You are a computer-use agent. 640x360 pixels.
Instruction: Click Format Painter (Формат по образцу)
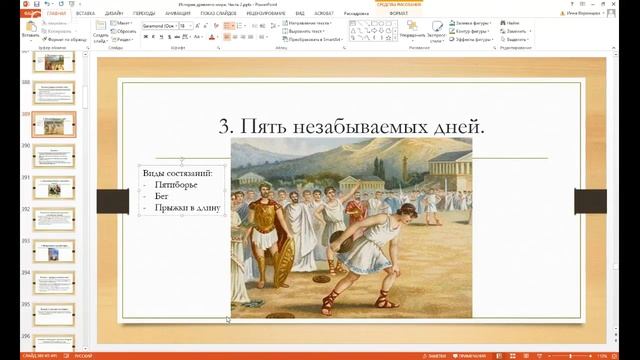coord(64,40)
